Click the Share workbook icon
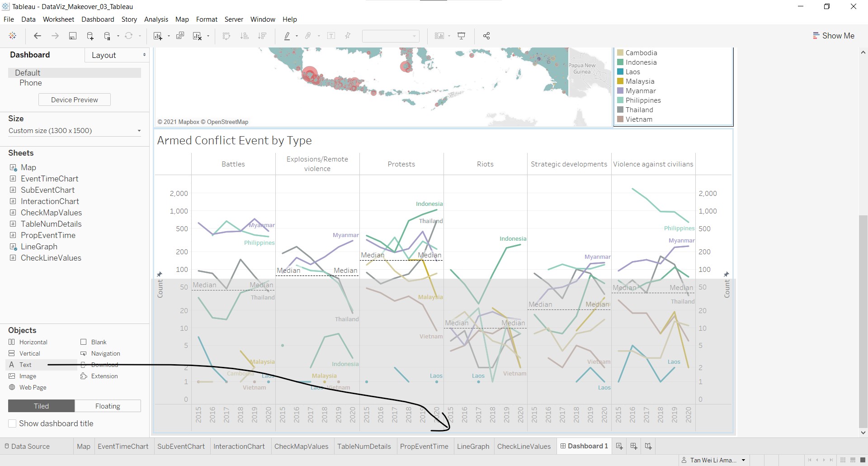Screen dimensions: 868x466 (486, 36)
